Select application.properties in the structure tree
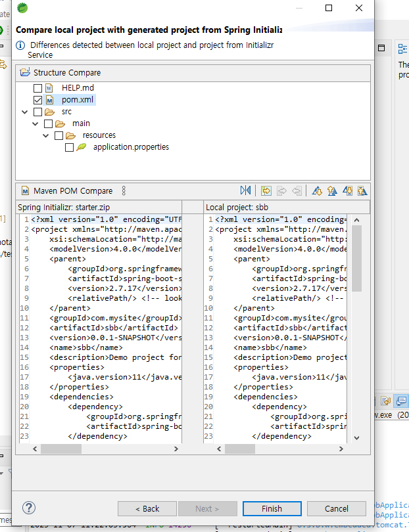 point(131,147)
